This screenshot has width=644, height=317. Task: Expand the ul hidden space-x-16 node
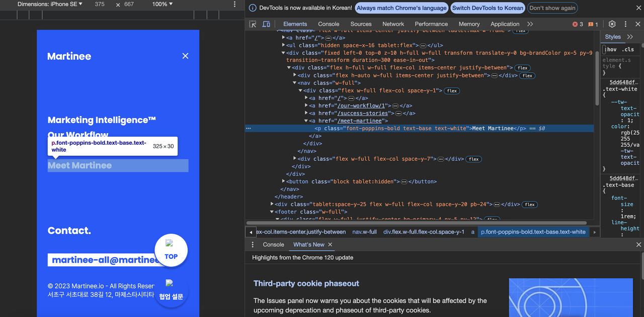(x=283, y=45)
